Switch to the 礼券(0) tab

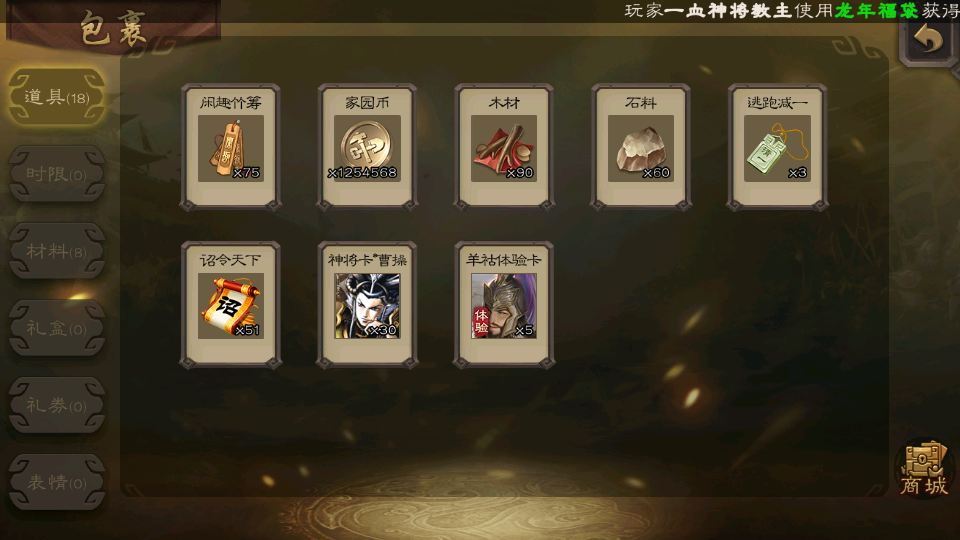(57, 405)
